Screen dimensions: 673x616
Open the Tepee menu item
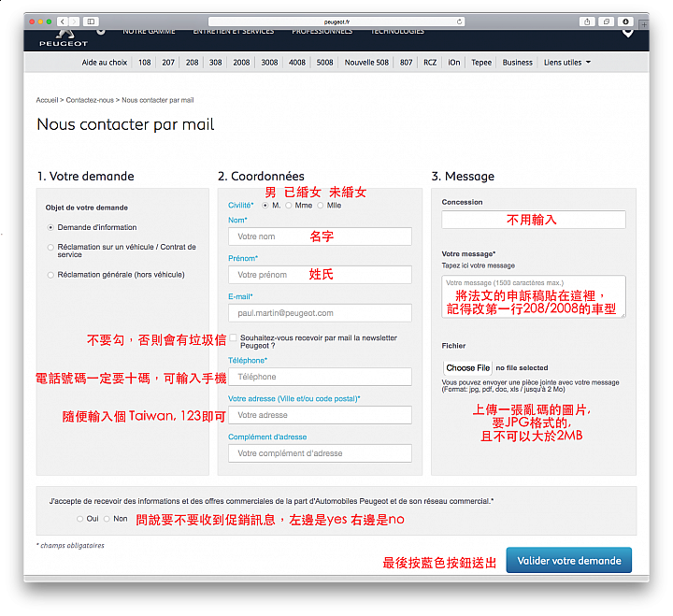(x=481, y=63)
